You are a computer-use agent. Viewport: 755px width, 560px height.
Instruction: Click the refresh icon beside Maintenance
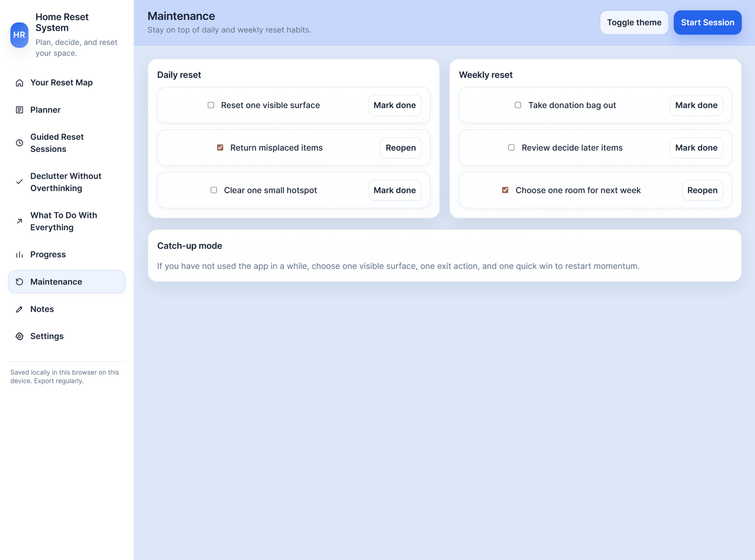19,282
